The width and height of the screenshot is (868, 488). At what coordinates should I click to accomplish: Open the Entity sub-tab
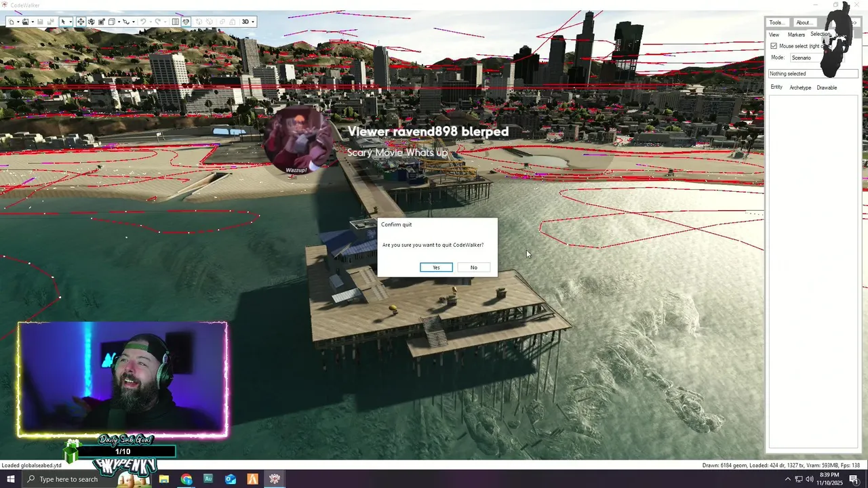click(x=776, y=87)
